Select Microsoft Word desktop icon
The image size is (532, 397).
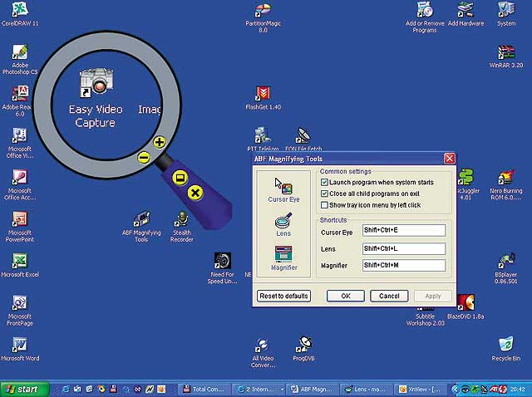tap(20, 349)
